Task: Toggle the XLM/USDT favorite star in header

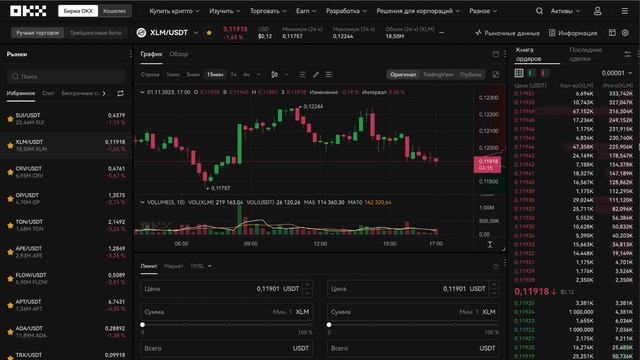Action: click(209, 33)
